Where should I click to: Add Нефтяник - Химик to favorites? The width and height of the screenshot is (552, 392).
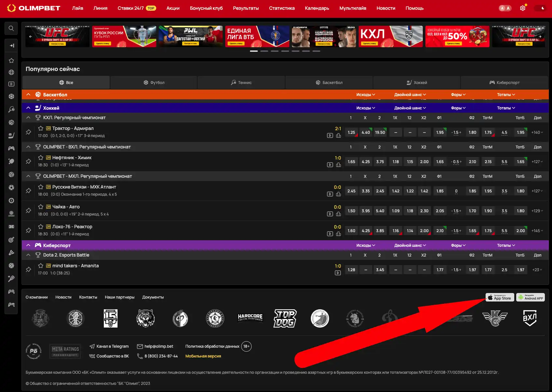point(41,158)
